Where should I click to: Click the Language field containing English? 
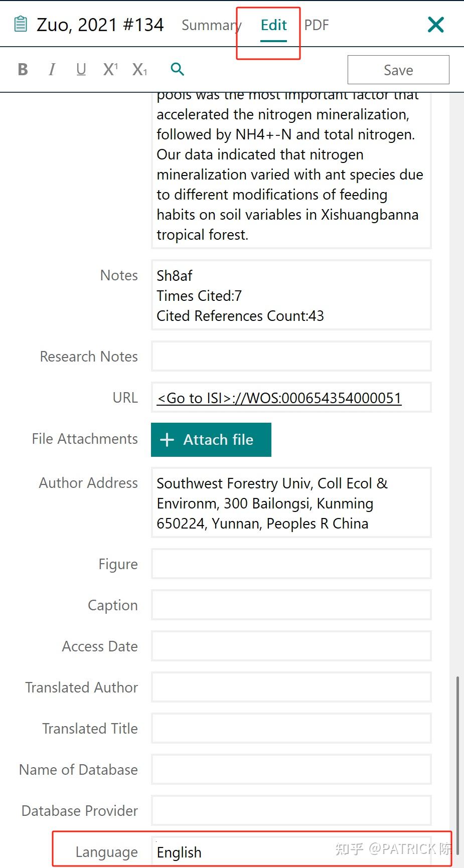(291, 852)
